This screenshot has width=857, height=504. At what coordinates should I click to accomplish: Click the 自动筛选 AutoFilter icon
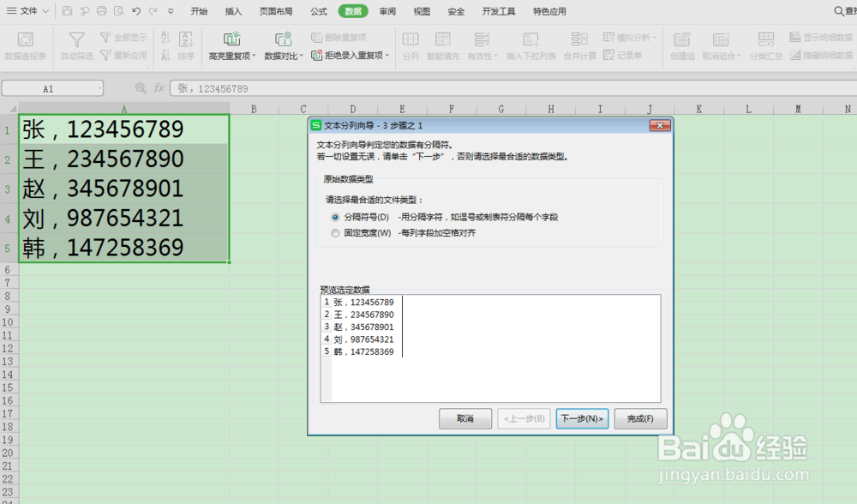click(75, 43)
